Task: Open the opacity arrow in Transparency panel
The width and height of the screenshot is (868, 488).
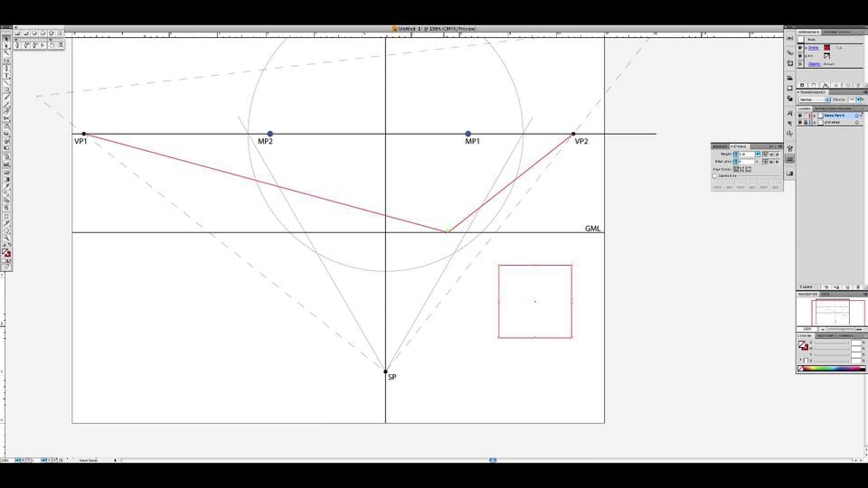Action: [859, 99]
